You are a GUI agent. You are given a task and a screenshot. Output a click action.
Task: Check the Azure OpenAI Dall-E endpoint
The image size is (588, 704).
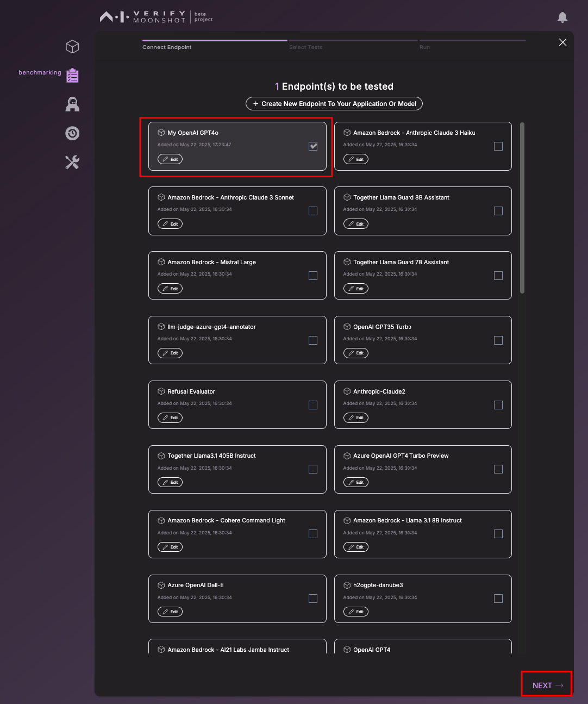pos(313,599)
